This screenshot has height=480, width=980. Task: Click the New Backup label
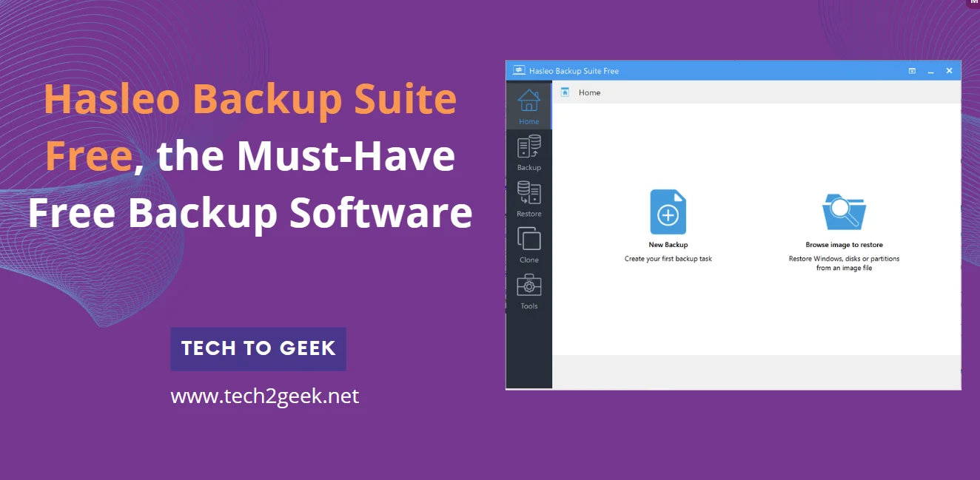(668, 244)
